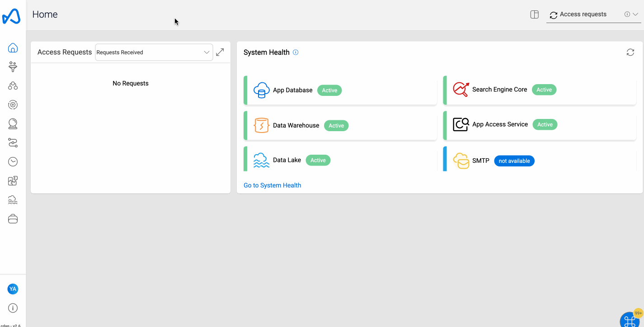Screen dimensions: 644x327
Task: Open the clock scheduler icon in sidebar
Action: 13,162
